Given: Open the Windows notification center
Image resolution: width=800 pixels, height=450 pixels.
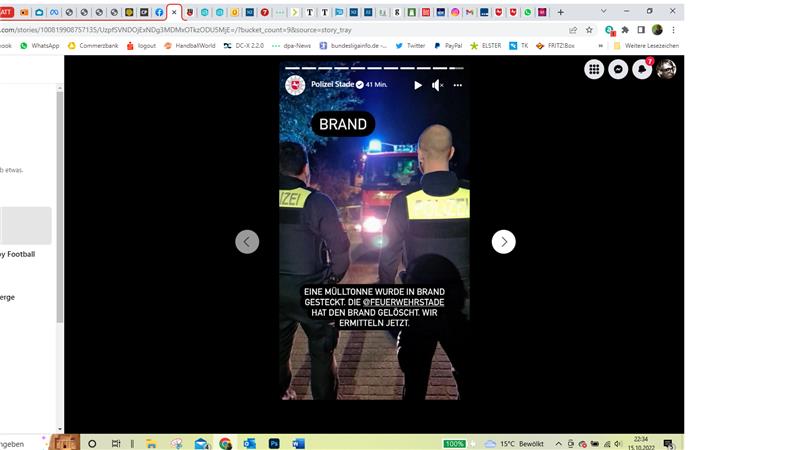Looking at the screenshot, I should [668, 444].
